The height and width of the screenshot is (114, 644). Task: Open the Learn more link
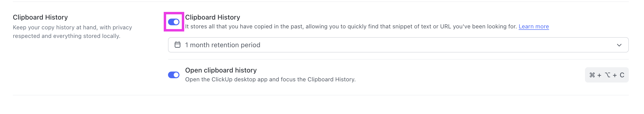pos(534,26)
